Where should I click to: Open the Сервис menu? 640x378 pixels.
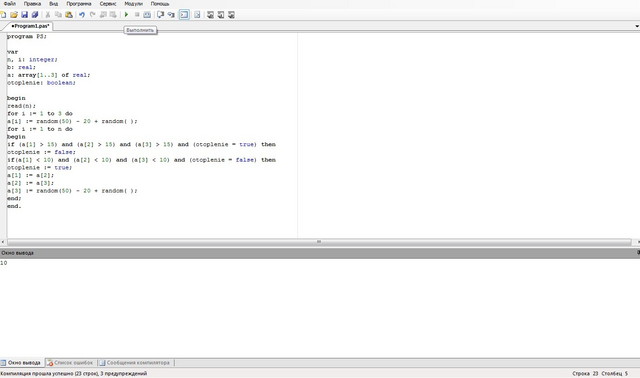[108, 4]
